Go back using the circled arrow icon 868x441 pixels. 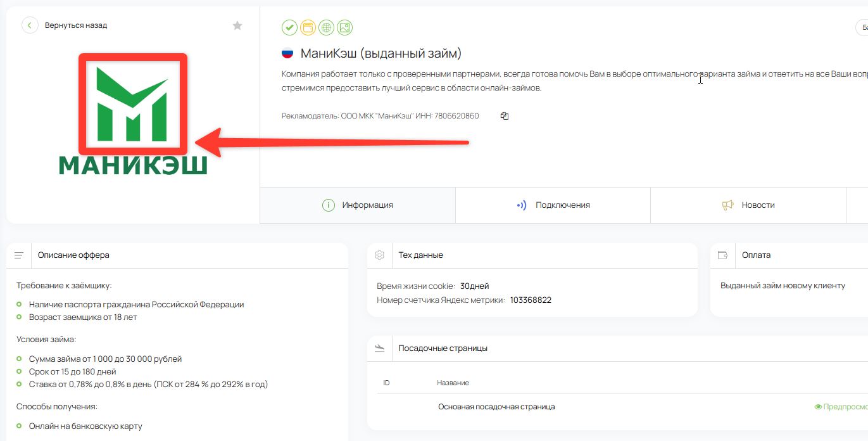30,25
